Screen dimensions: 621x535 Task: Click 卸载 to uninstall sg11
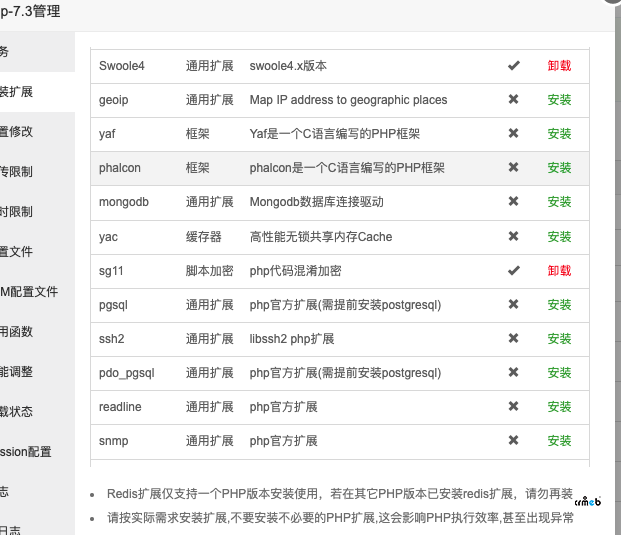point(559,271)
